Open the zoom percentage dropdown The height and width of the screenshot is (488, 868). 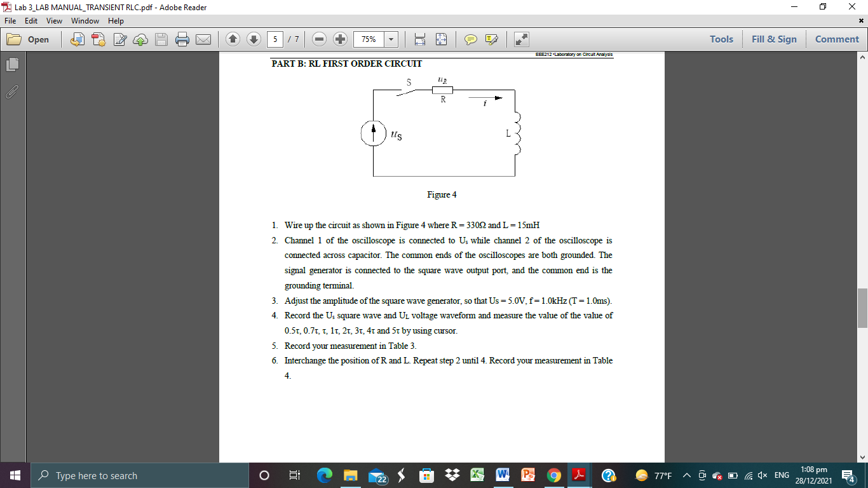tap(391, 39)
